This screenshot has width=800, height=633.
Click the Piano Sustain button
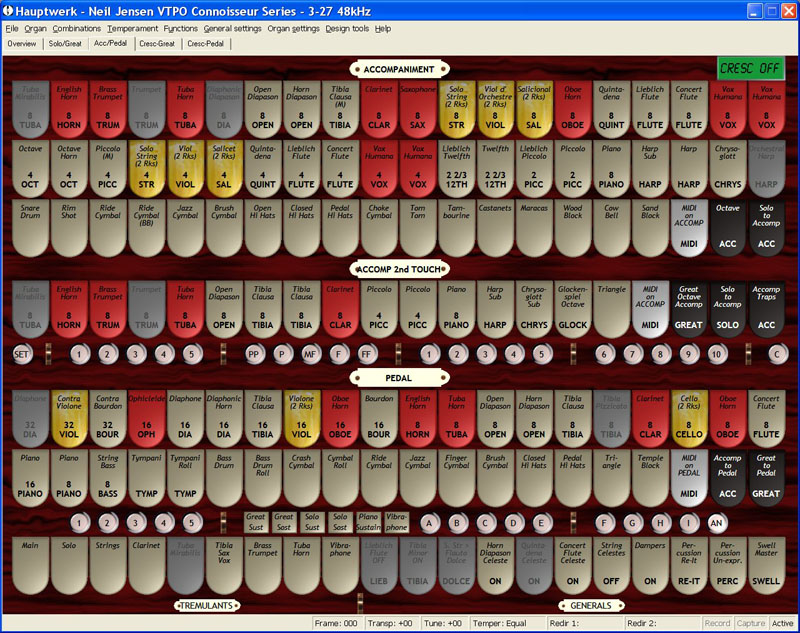pyautogui.click(x=368, y=522)
